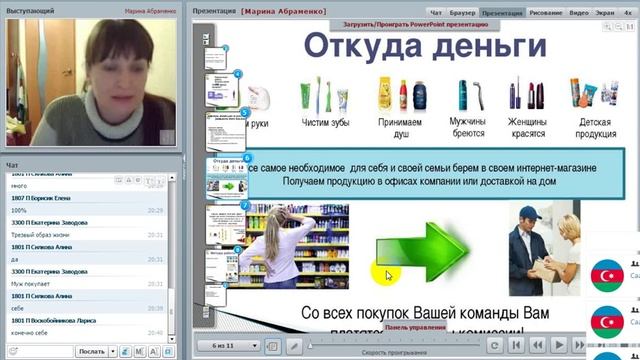Click the Послать send button
The width and height of the screenshot is (640, 360).
click(x=91, y=351)
